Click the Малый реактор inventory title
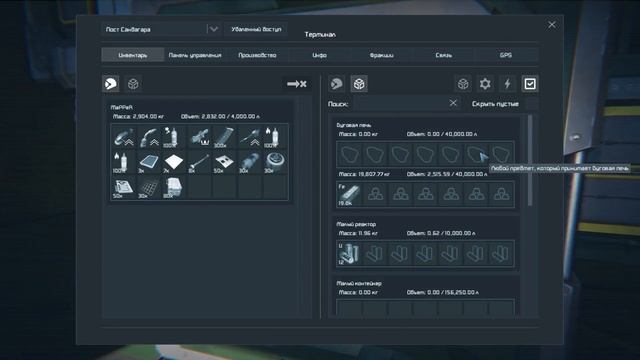The image size is (640, 360). pos(356,224)
